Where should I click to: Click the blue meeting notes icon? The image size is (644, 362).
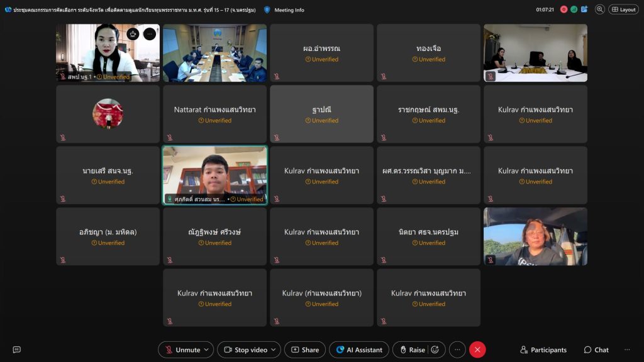584,9
